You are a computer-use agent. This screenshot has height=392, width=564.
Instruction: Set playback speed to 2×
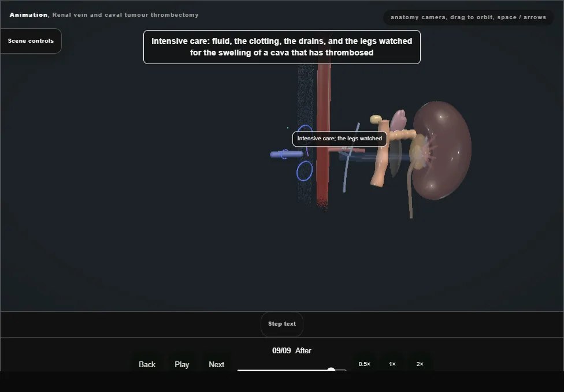420,364
